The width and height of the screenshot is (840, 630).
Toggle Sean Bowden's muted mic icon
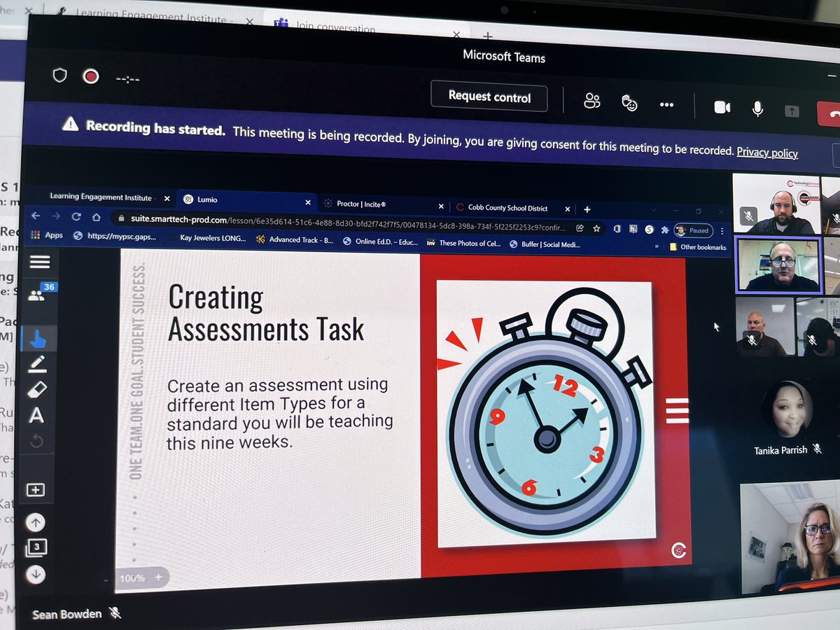tap(114, 613)
